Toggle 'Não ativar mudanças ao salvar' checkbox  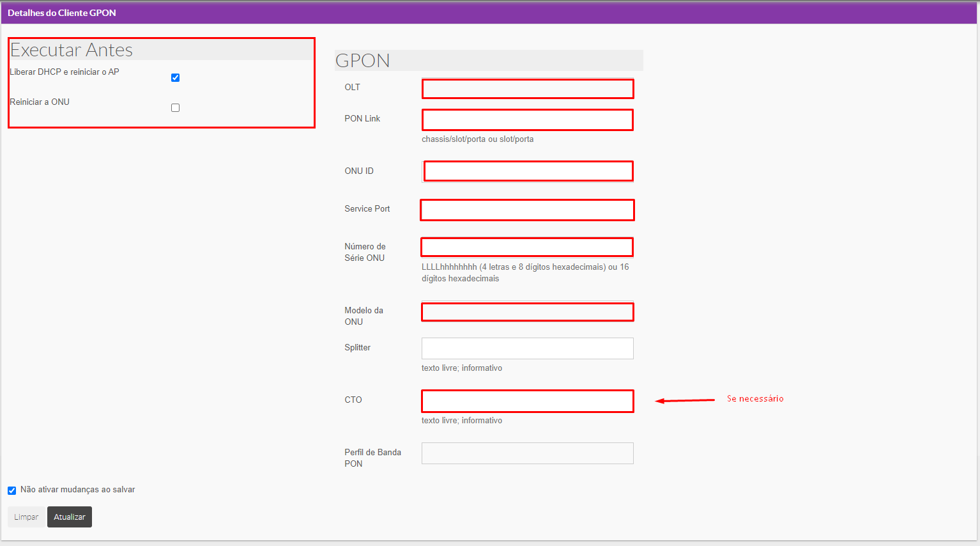coord(11,490)
